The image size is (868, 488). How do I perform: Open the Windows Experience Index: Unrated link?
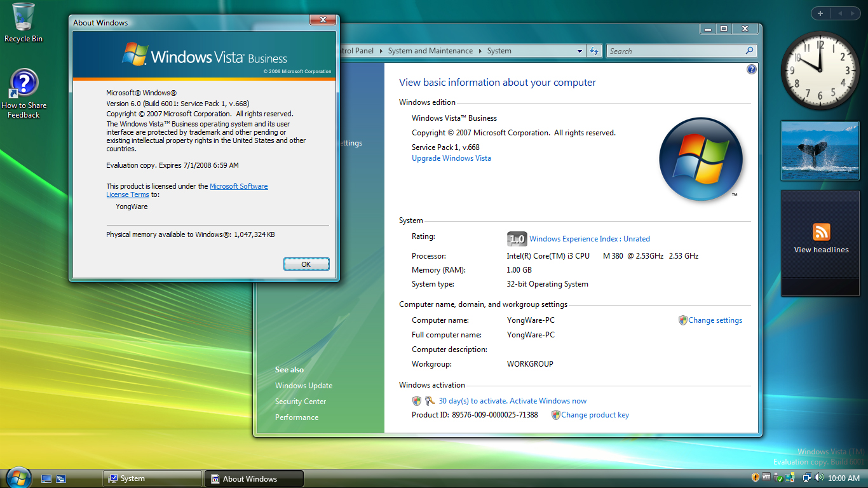[590, 239]
